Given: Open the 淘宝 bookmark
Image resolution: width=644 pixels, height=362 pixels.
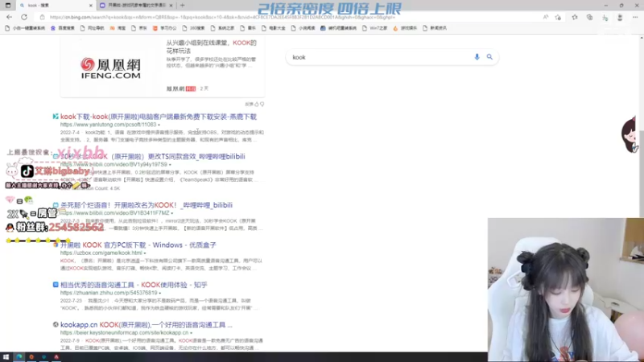Looking at the screenshot, I should [118, 28].
